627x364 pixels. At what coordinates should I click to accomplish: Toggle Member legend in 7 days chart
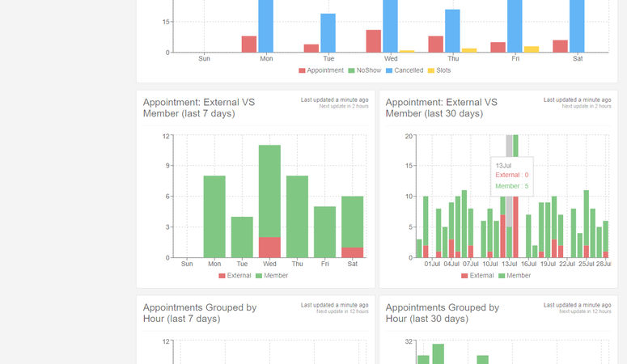[272, 276]
